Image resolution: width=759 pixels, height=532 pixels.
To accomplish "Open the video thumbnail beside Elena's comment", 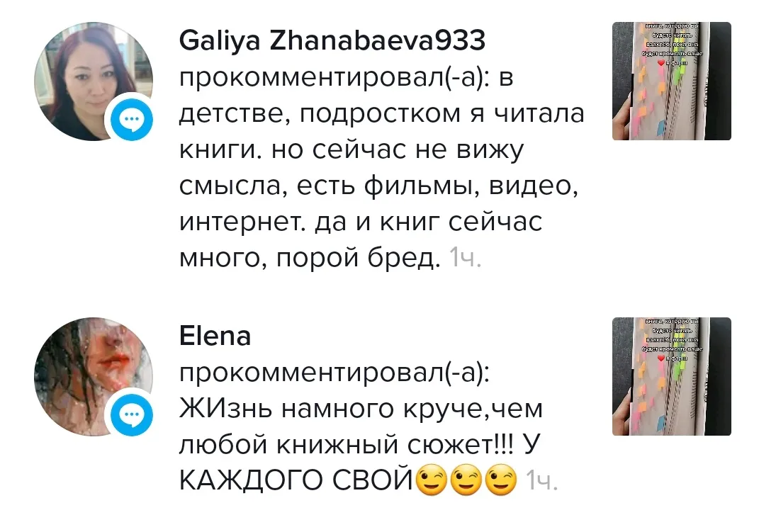I will (671, 377).
